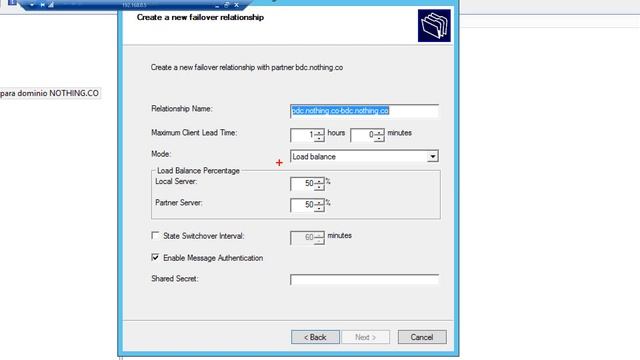640x360 pixels.
Task: Click the folders wizard icon in header
Action: tap(434, 25)
